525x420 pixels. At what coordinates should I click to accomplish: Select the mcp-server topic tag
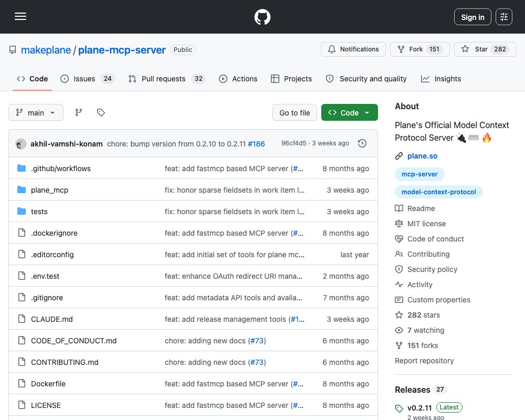(x=419, y=174)
